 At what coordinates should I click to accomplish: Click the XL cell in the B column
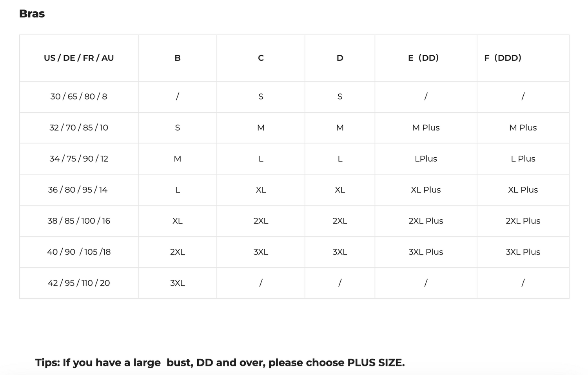(x=178, y=221)
